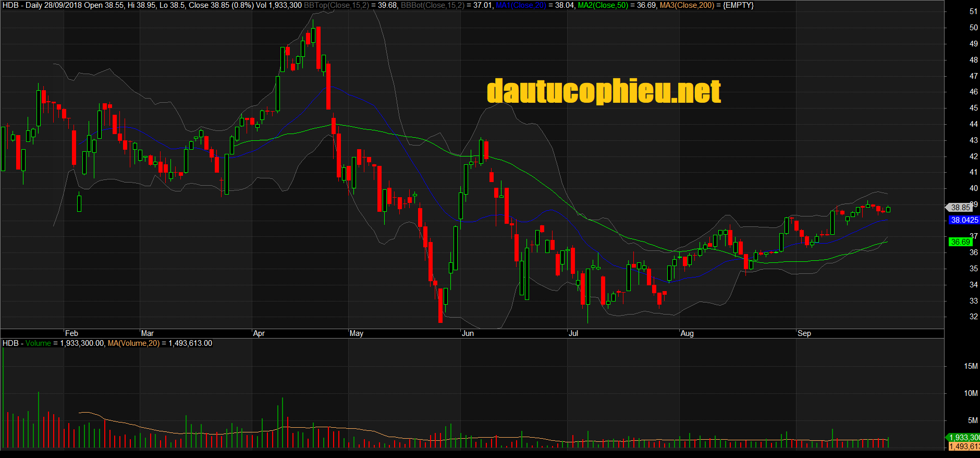Click the 38.85 last price tag

(x=960, y=208)
